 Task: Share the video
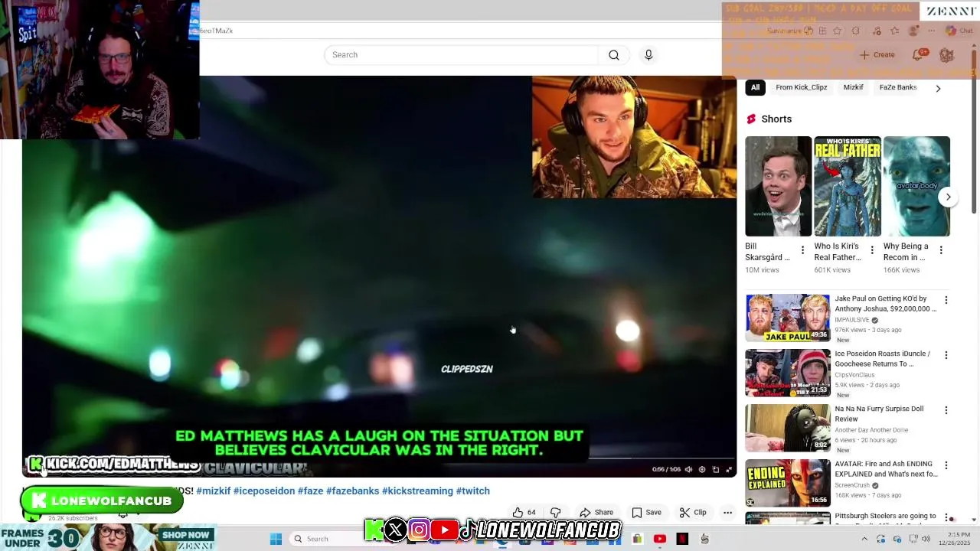click(x=596, y=513)
